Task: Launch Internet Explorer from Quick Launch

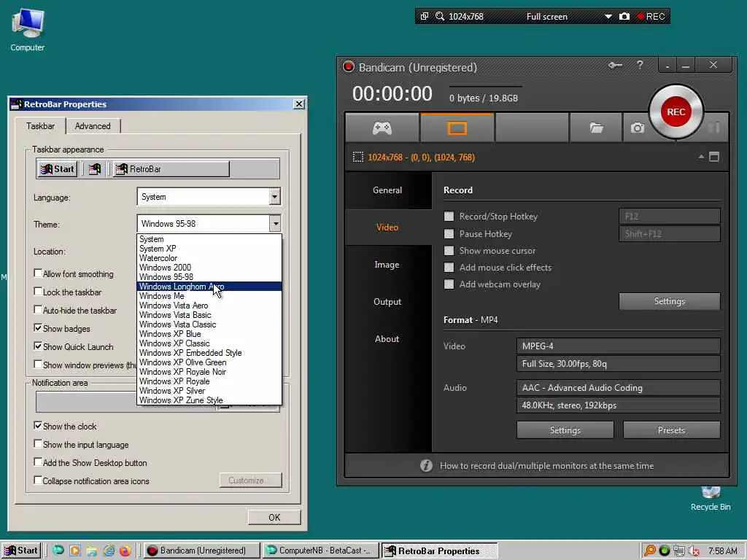Action: 109,551
